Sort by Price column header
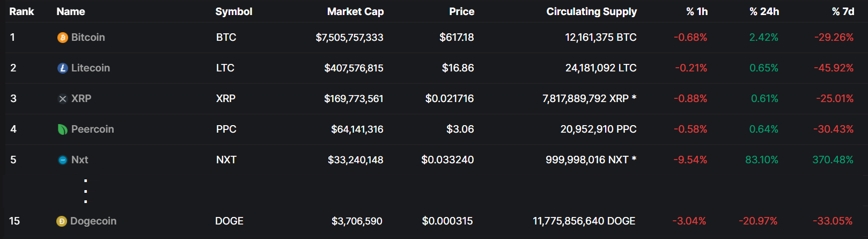The image size is (868, 239). pos(461,12)
